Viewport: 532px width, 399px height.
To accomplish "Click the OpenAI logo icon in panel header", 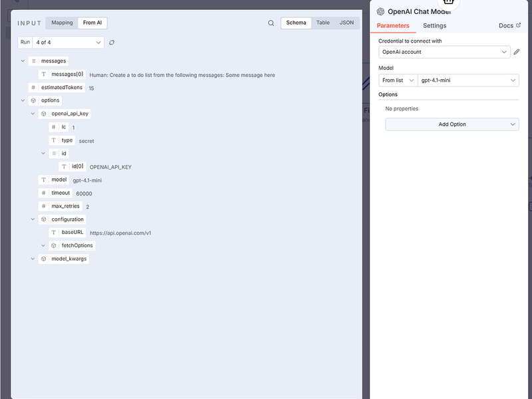I will pyautogui.click(x=380, y=11).
